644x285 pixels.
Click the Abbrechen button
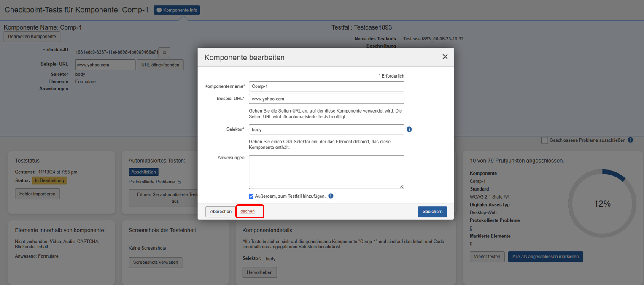(221, 212)
